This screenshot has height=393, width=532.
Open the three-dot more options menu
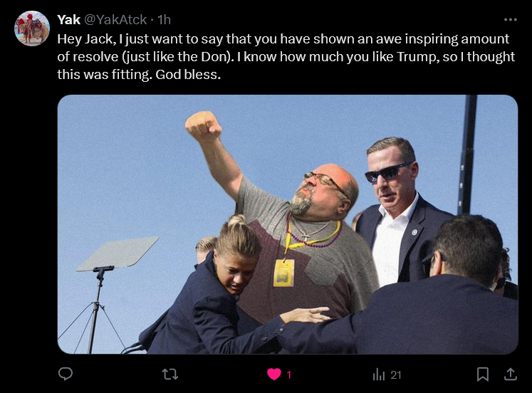tap(510, 20)
